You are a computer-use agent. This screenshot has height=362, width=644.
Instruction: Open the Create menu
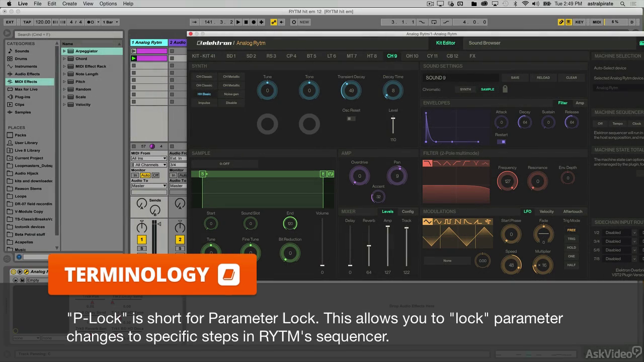pyautogui.click(x=69, y=4)
